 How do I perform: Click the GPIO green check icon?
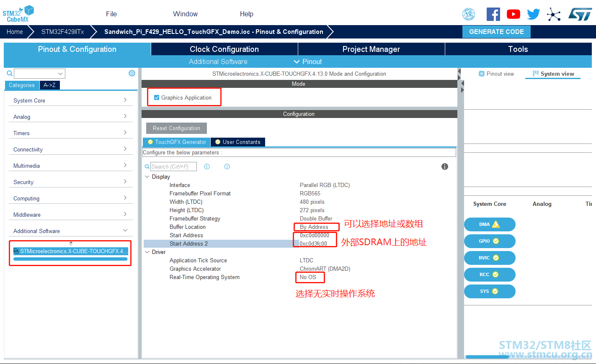[496, 241]
